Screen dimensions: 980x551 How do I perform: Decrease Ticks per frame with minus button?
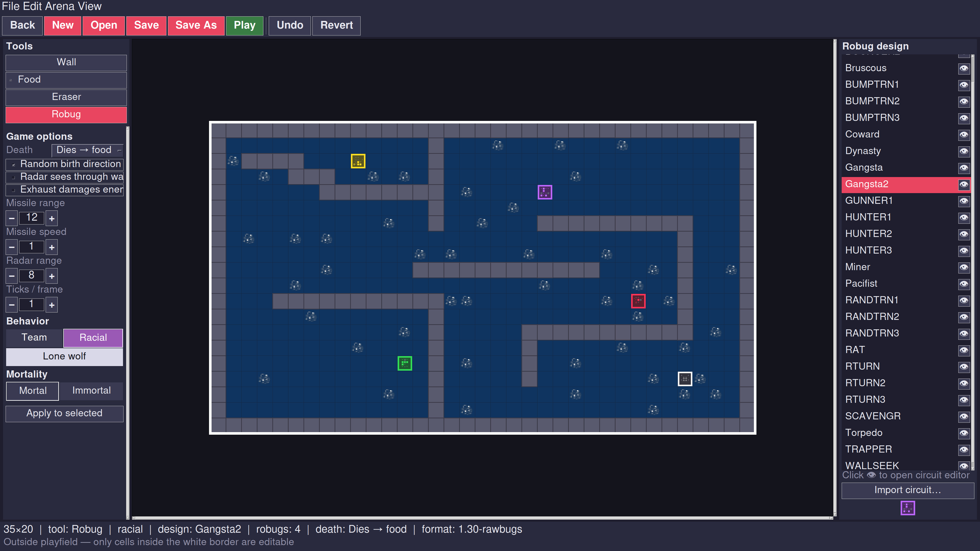point(12,305)
